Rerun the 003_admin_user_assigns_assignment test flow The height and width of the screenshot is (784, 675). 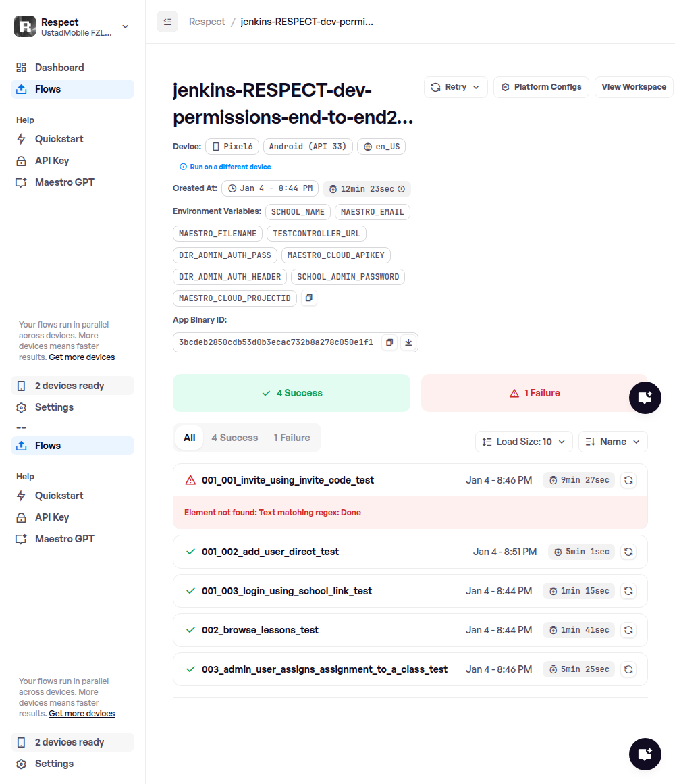tap(628, 669)
